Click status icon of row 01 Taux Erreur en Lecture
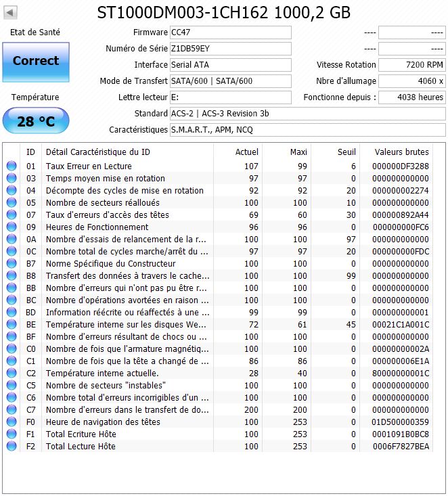Screen dimensions: 448x496 tap(12, 166)
